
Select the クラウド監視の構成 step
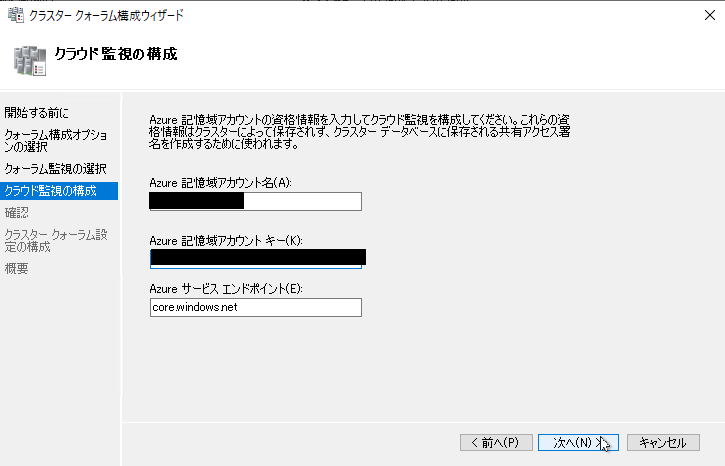(x=59, y=190)
